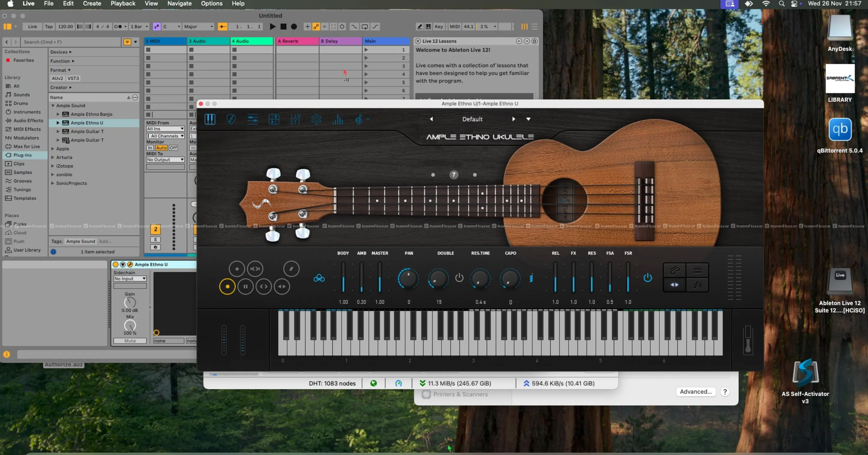This screenshot has width=868, height=455.
Task: Click the Mute button on device
Action: pyautogui.click(x=130, y=341)
